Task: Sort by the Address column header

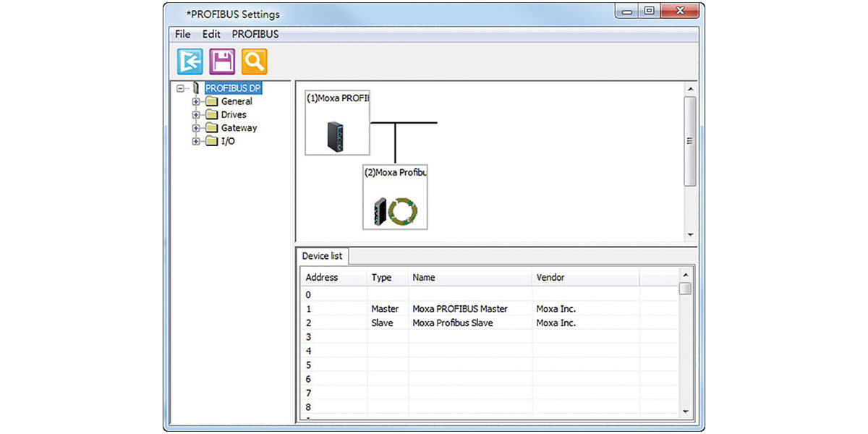Action: 334,278
